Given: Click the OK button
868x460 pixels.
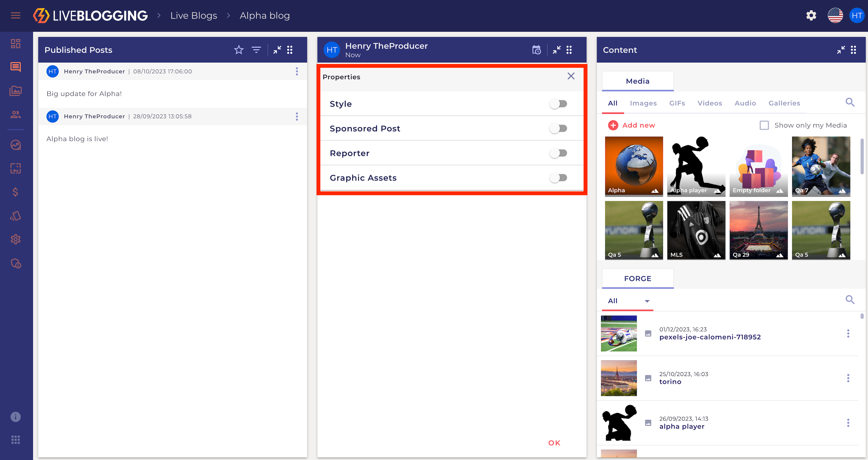Looking at the screenshot, I should [x=554, y=443].
